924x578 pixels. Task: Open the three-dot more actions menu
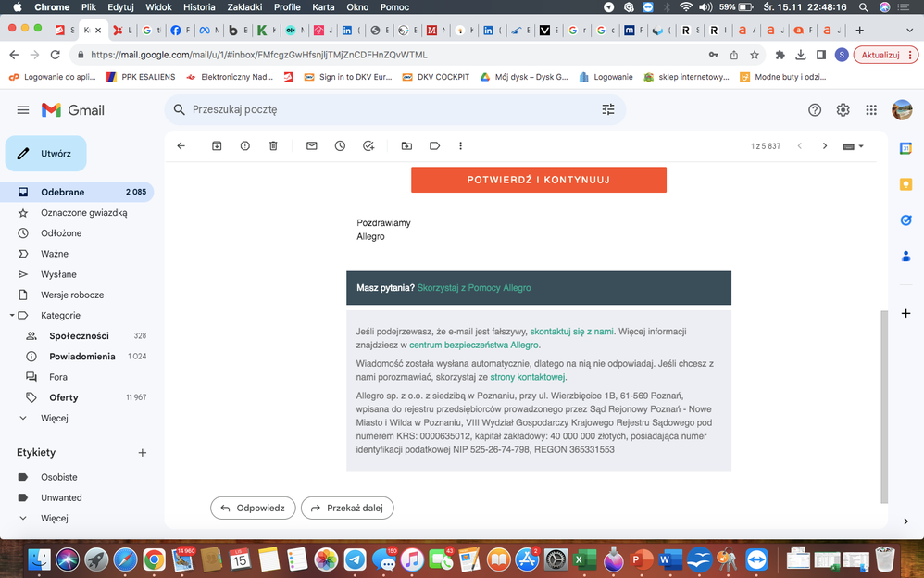461,145
